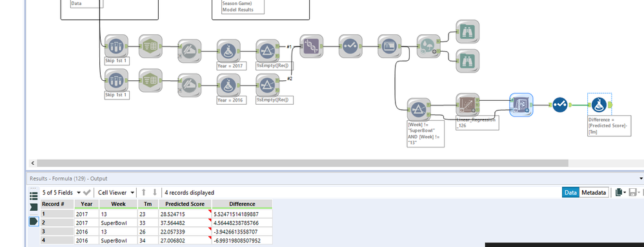This screenshot has width=644, height=247.
Task: Click the input anchor icon in Results sidebar
Action: [x=34, y=208]
